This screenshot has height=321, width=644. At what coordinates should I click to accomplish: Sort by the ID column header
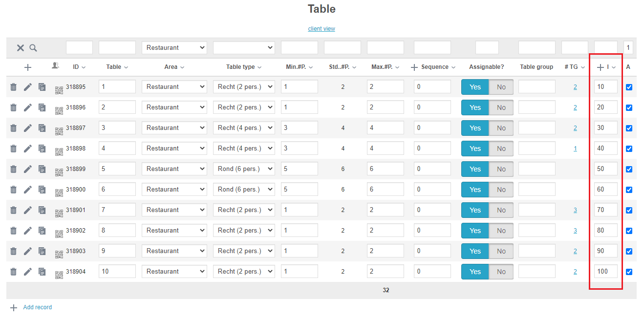[79, 67]
